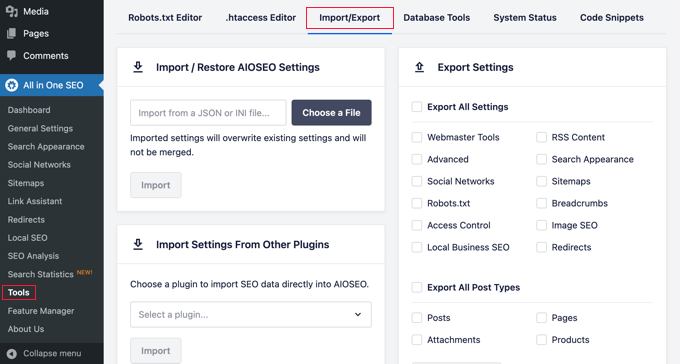
Task: Click the Export Settings upload icon
Action: 419,67
